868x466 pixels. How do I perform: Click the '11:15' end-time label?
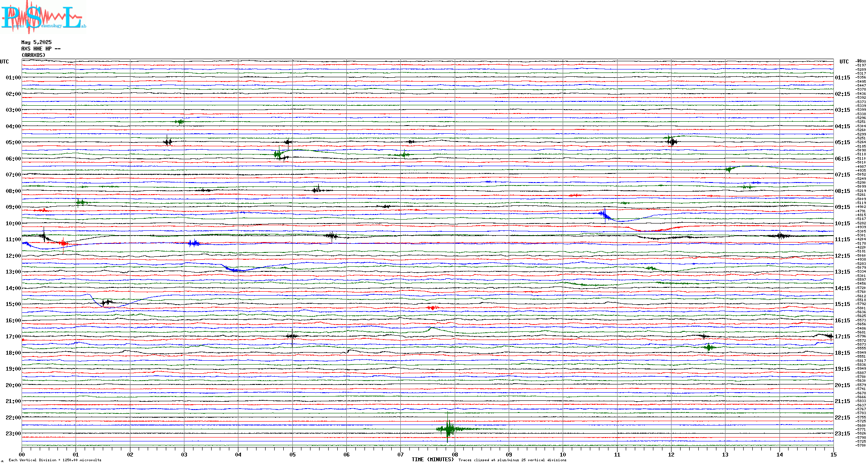click(843, 239)
